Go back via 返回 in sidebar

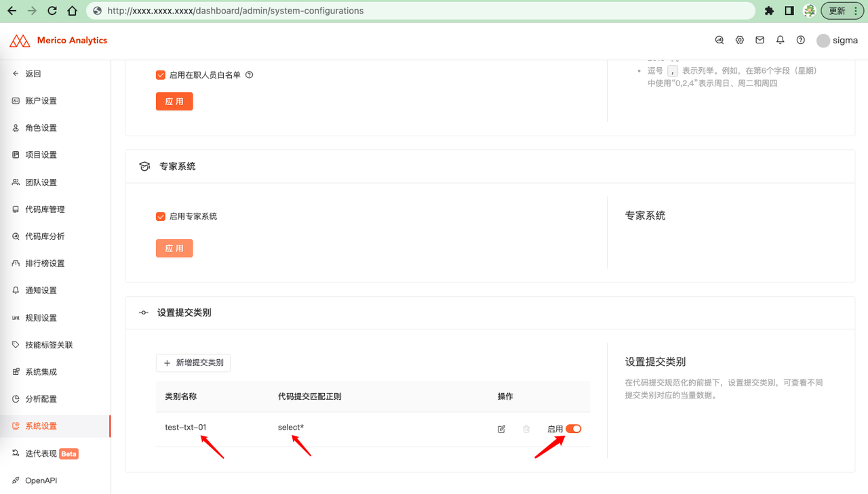[55, 74]
